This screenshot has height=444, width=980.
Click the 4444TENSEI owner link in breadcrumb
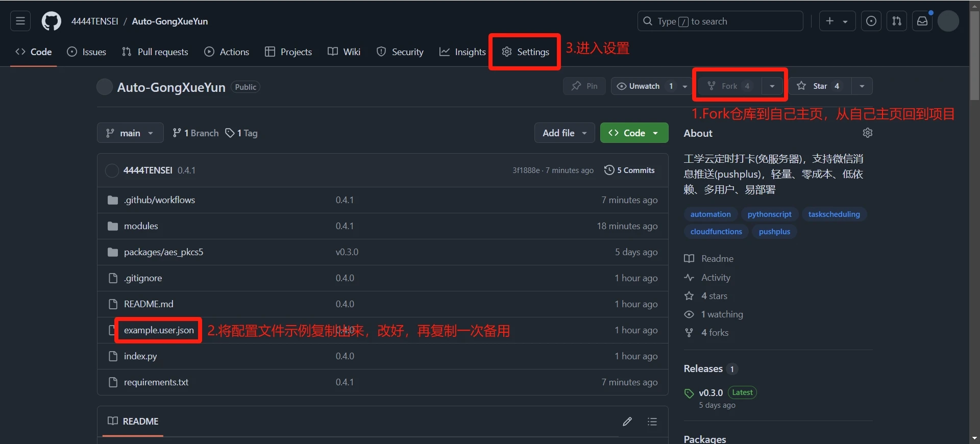tap(95, 21)
